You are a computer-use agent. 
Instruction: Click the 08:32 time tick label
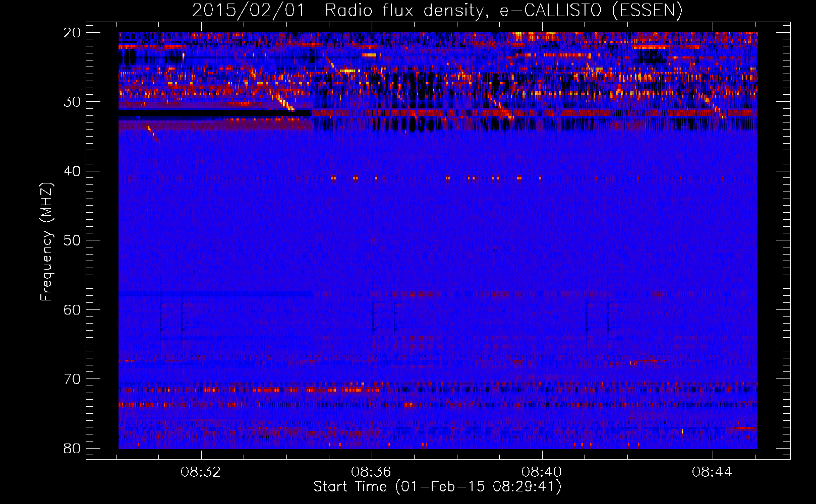[x=201, y=472]
